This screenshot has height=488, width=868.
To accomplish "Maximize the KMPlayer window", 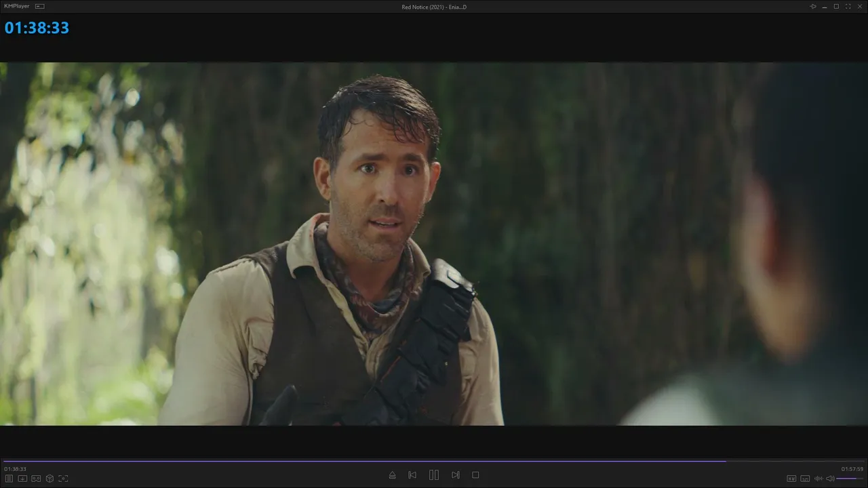I will (x=836, y=7).
